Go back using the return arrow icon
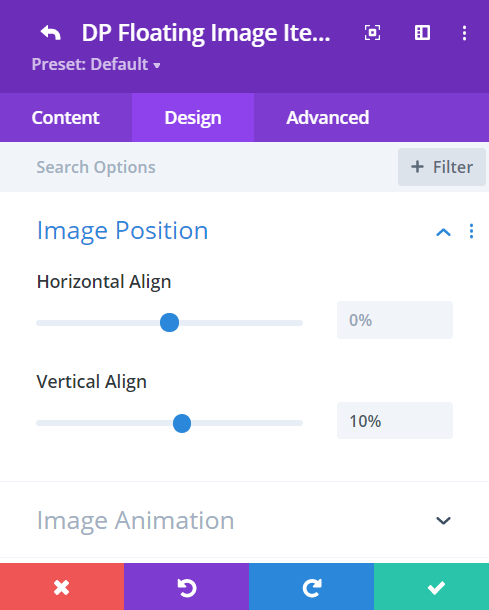This screenshot has height=610, width=489. point(51,33)
